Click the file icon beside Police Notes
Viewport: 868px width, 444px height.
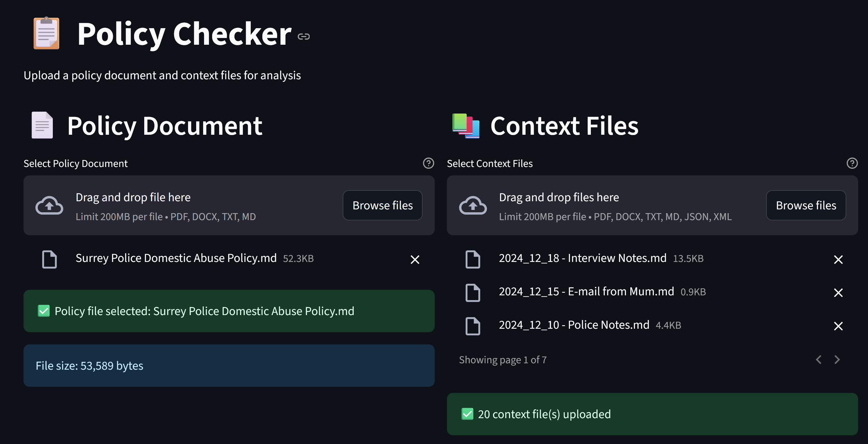click(473, 326)
